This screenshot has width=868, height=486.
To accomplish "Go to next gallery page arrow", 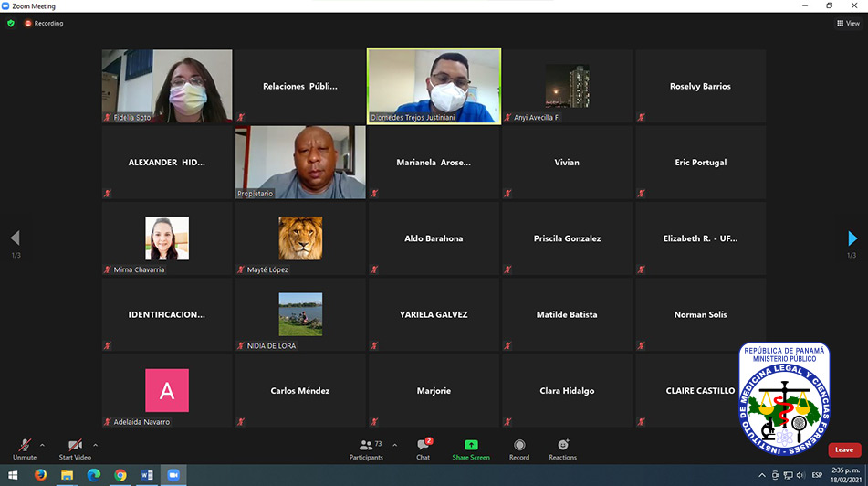I will coord(852,238).
